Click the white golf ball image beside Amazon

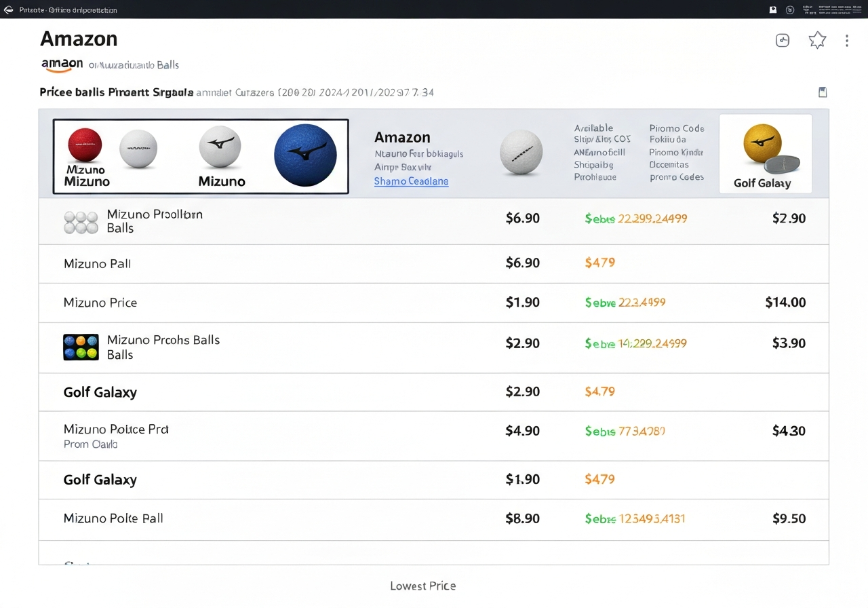click(x=521, y=153)
